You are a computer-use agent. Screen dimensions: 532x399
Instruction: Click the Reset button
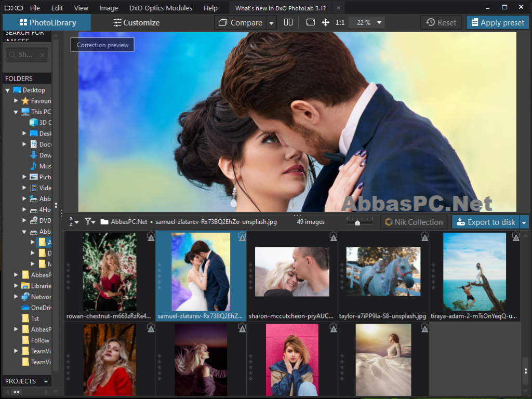point(441,23)
